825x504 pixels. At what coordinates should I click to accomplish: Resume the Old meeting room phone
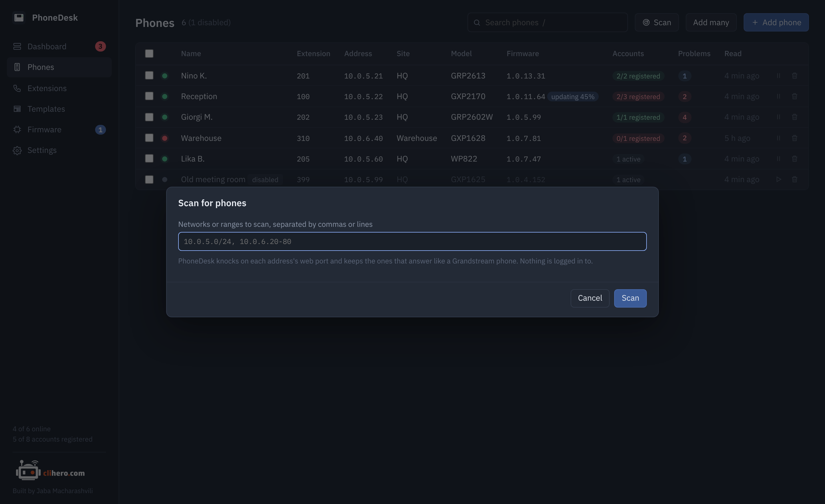coord(779,179)
